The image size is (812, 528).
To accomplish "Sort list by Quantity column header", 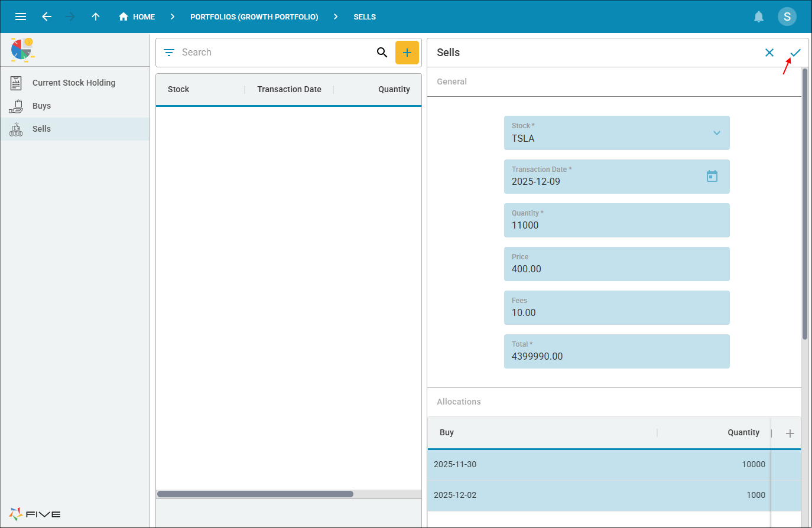I will [394, 89].
